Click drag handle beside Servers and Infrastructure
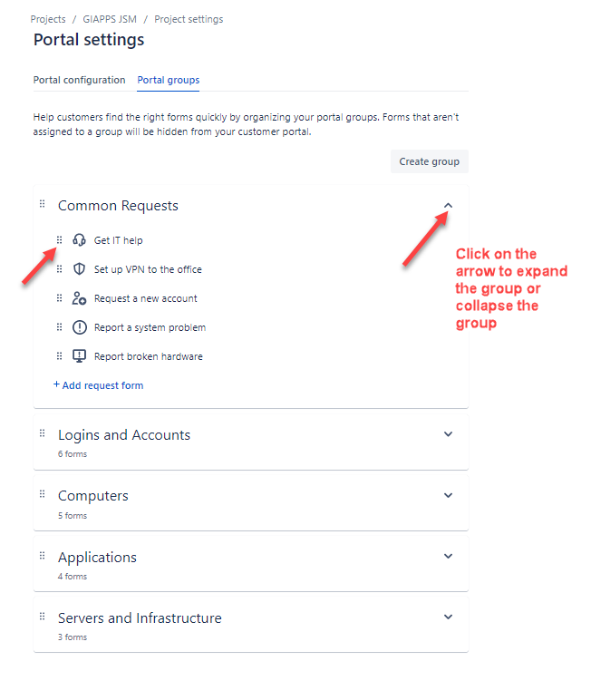591x700 pixels. (x=43, y=617)
